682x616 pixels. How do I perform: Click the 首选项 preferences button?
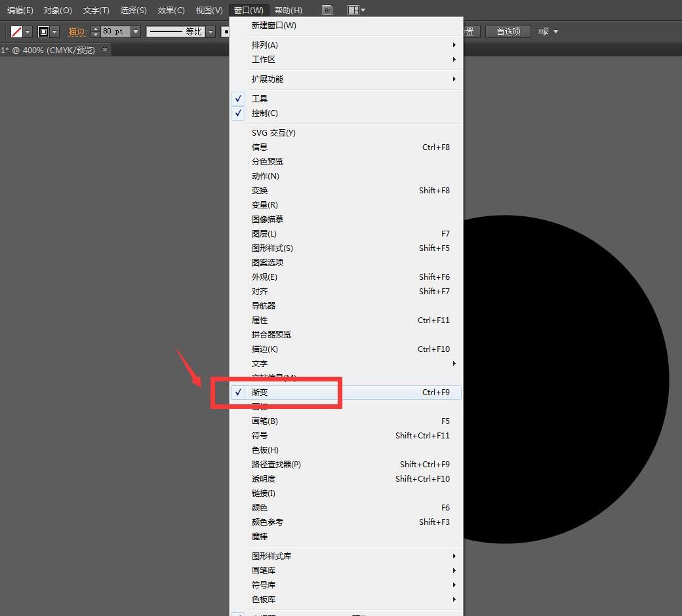(508, 31)
